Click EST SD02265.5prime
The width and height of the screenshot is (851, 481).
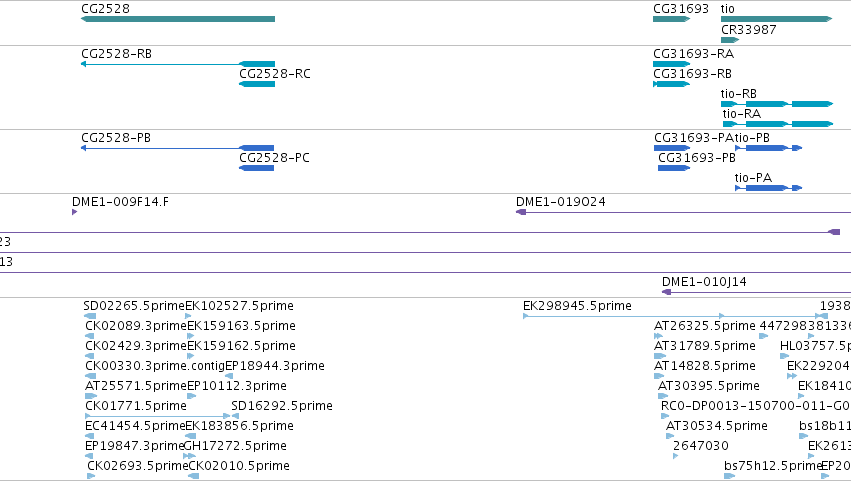134,306
